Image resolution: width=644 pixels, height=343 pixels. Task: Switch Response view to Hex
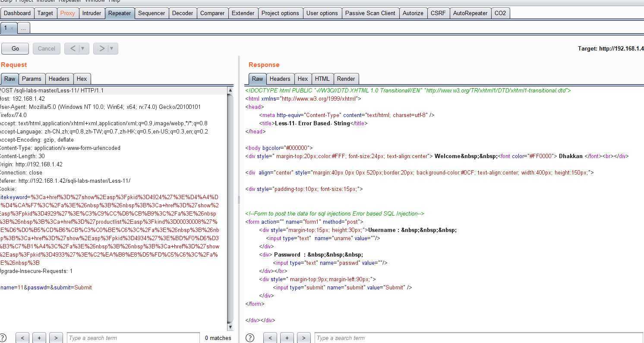click(303, 79)
